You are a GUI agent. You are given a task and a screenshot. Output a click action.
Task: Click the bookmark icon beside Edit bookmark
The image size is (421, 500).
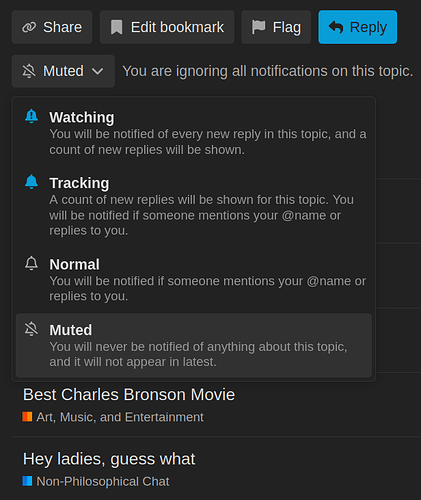coord(116,27)
